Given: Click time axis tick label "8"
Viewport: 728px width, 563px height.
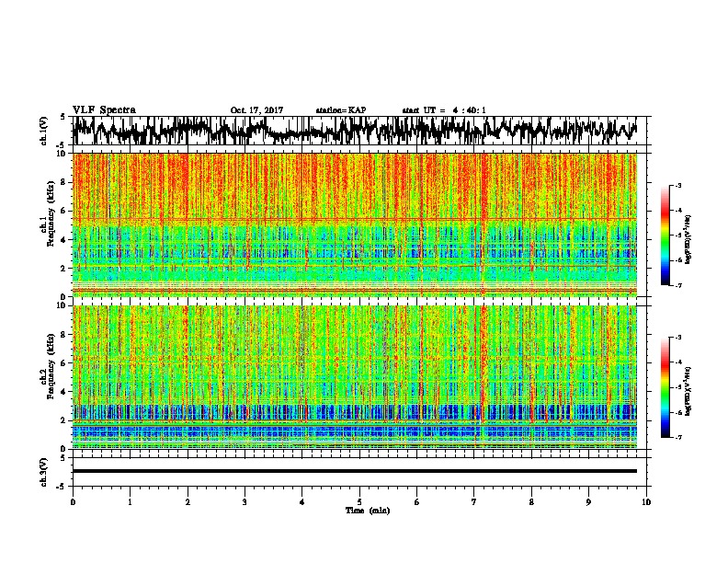Looking at the screenshot, I should click(x=531, y=502).
